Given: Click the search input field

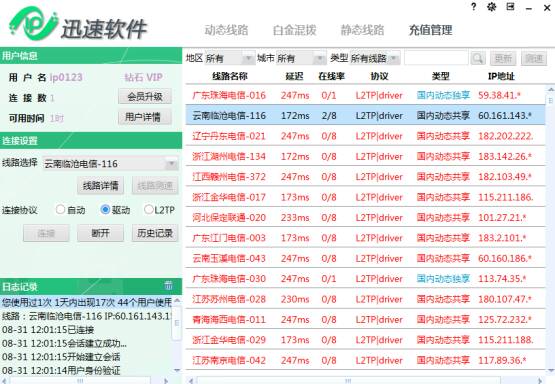Looking at the screenshot, I should tap(436, 58).
